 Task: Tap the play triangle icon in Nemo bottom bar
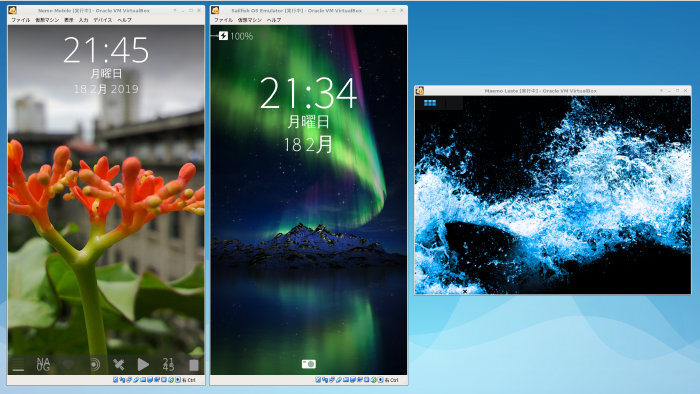click(x=143, y=365)
